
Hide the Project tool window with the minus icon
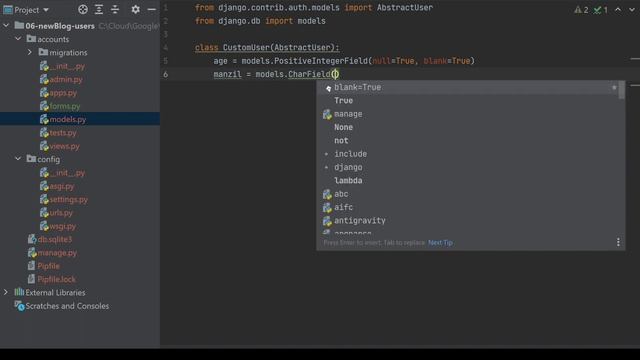click(x=151, y=9)
